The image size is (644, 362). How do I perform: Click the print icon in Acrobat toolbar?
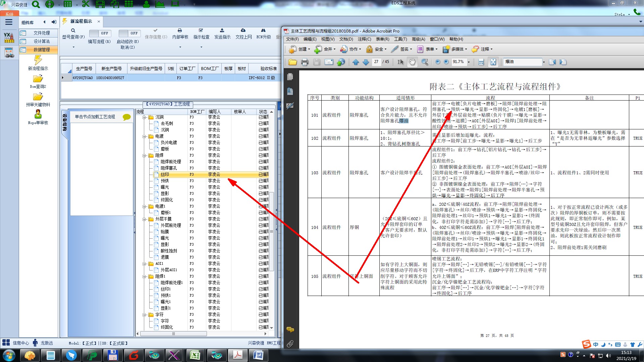point(305,62)
